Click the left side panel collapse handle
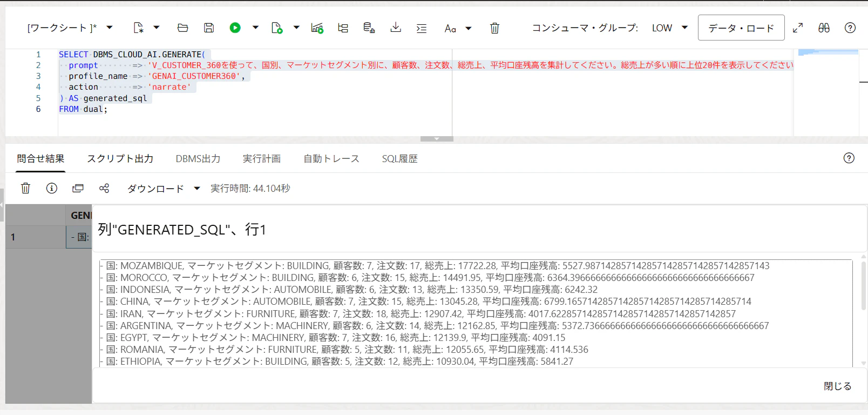Screen dimensions: 868x415 (2, 205)
